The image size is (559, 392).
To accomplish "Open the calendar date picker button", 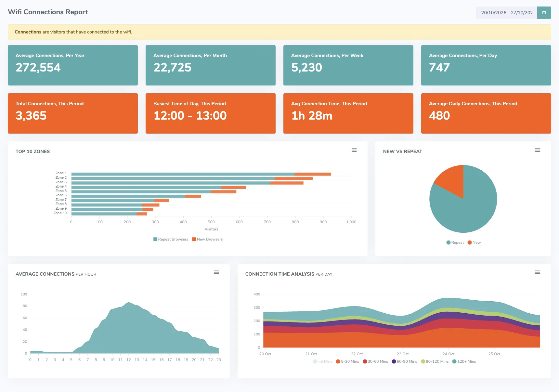I will (x=544, y=13).
